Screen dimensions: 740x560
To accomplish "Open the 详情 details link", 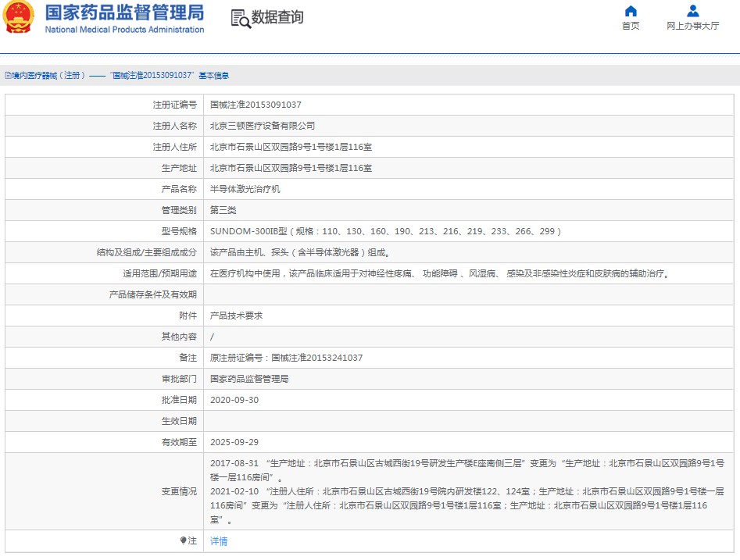I will (219, 541).
